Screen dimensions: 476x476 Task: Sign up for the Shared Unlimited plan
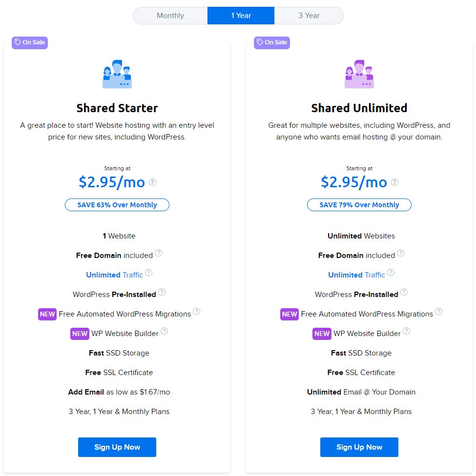pos(359,447)
